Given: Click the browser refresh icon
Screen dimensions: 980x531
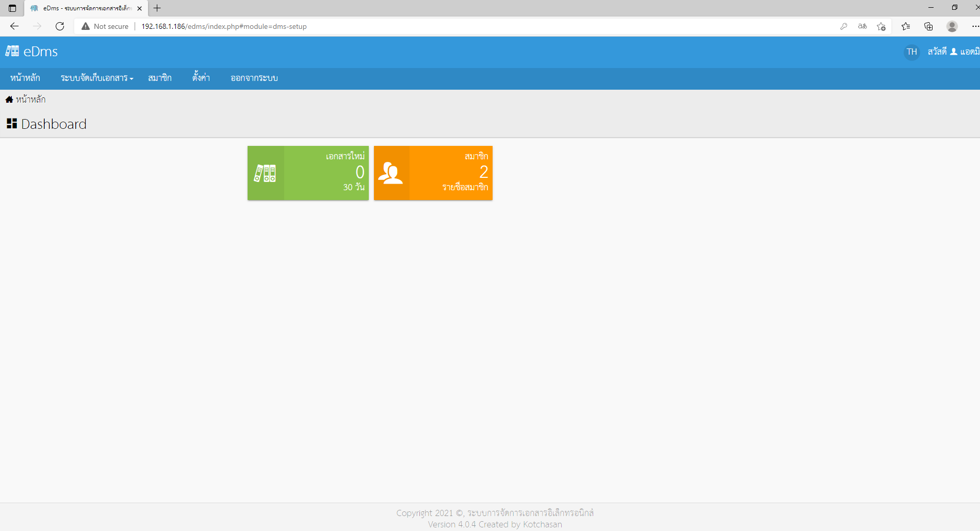Looking at the screenshot, I should tap(60, 26).
